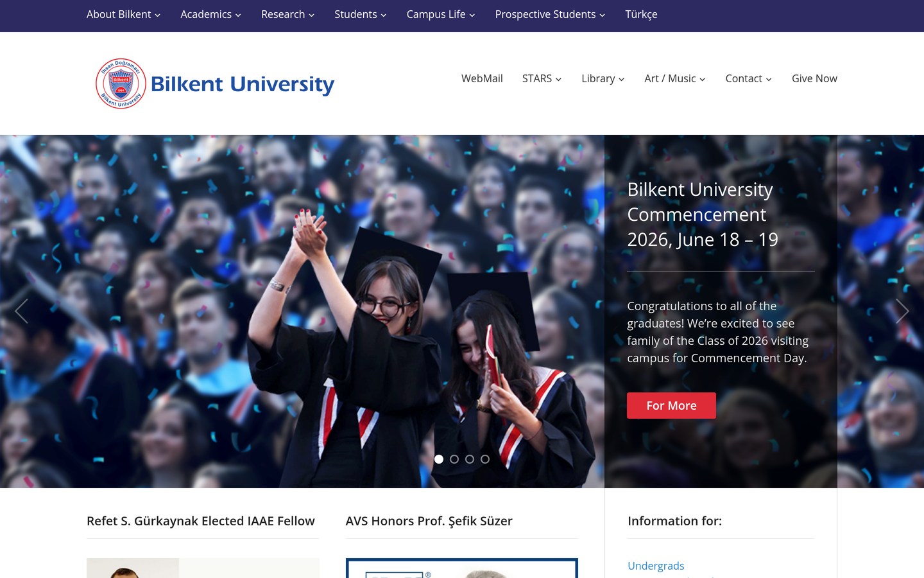Image resolution: width=924 pixels, height=578 pixels.
Task: Click the Information for: heading
Action: [x=674, y=521]
